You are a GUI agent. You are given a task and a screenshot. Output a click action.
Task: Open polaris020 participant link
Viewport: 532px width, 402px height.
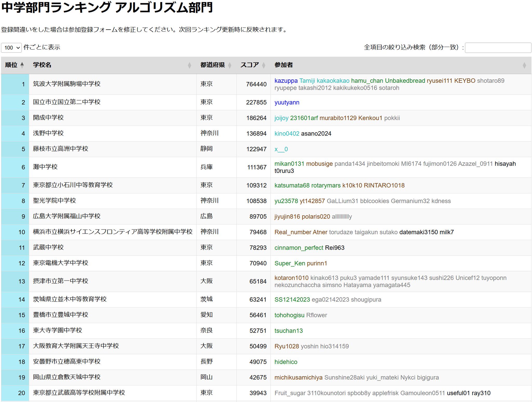pos(316,217)
